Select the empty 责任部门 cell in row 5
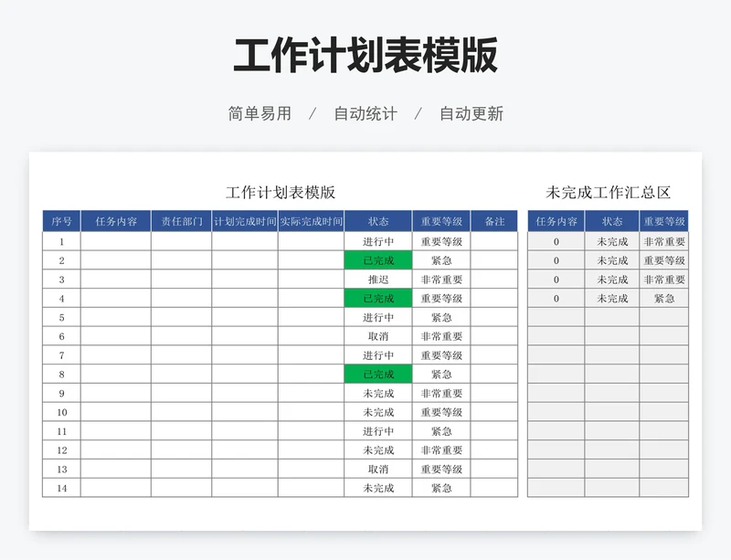 (x=182, y=318)
